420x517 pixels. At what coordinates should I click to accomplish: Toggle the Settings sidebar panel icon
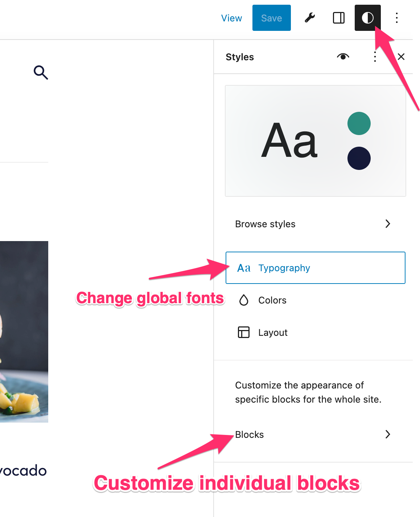coord(338,18)
